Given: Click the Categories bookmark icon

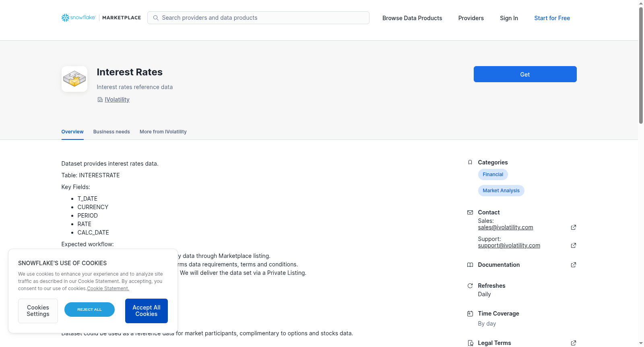Looking at the screenshot, I should click(470, 162).
